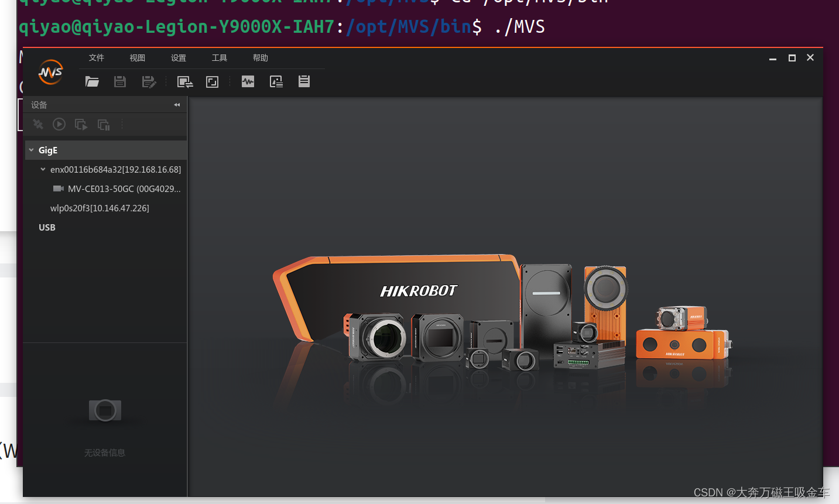Click the disconnect plug icon in device panel
This screenshot has width=839, height=504.
pos(38,124)
